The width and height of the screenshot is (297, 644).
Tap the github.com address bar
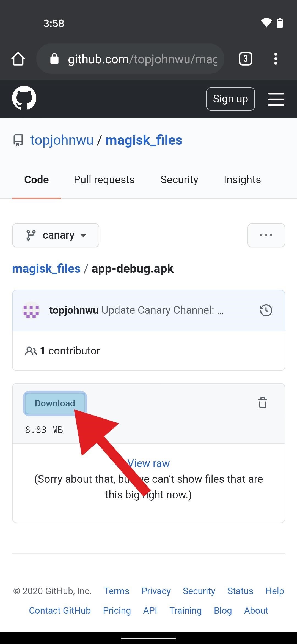130,59
